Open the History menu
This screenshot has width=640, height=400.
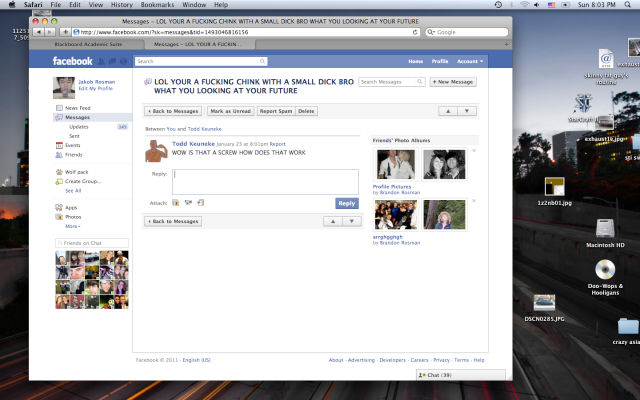(x=122, y=4)
